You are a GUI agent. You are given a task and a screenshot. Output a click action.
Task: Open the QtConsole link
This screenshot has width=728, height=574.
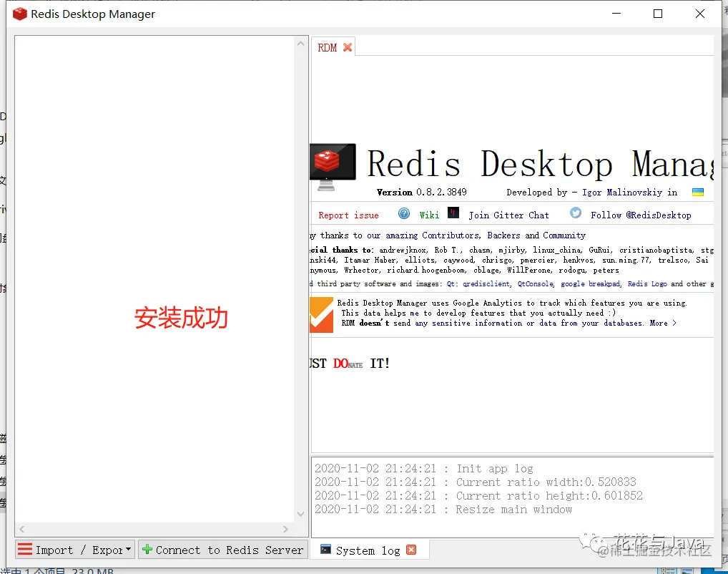(x=536, y=283)
